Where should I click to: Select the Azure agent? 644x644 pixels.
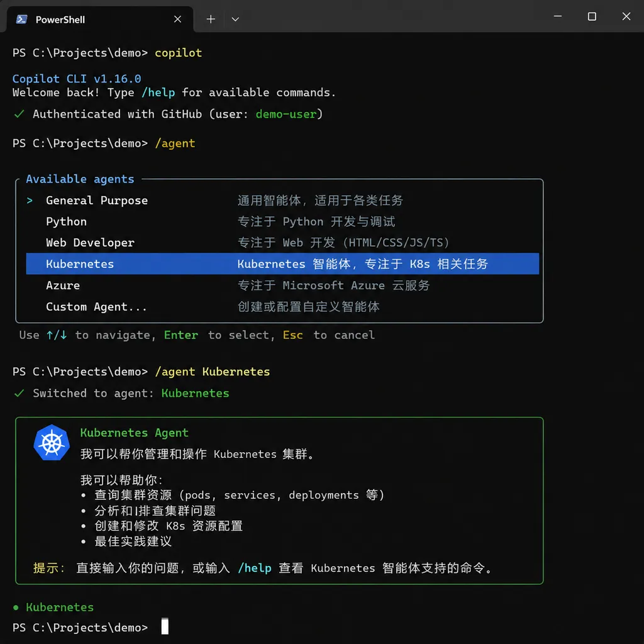pos(282,286)
